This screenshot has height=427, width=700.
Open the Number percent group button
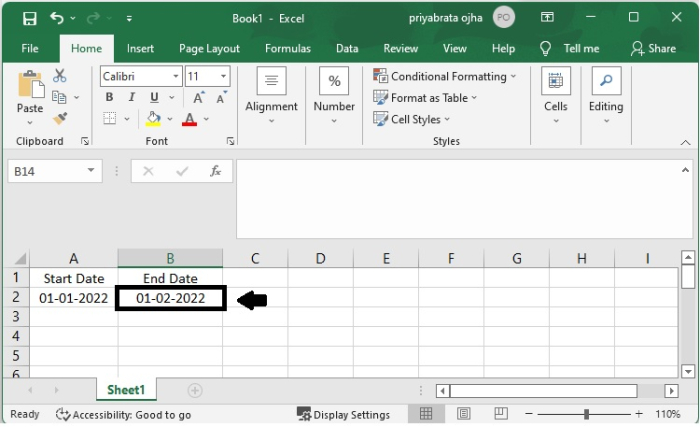(x=334, y=96)
